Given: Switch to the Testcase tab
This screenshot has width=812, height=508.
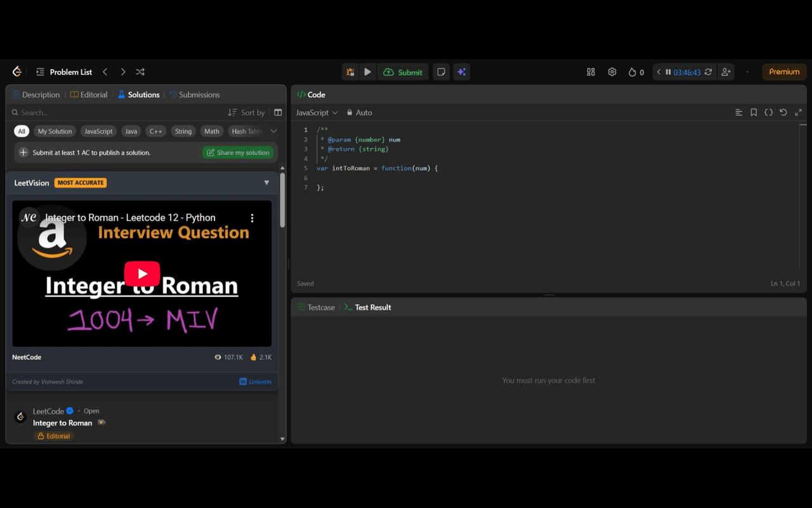Looking at the screenshot, I should (x=316, y=307).
